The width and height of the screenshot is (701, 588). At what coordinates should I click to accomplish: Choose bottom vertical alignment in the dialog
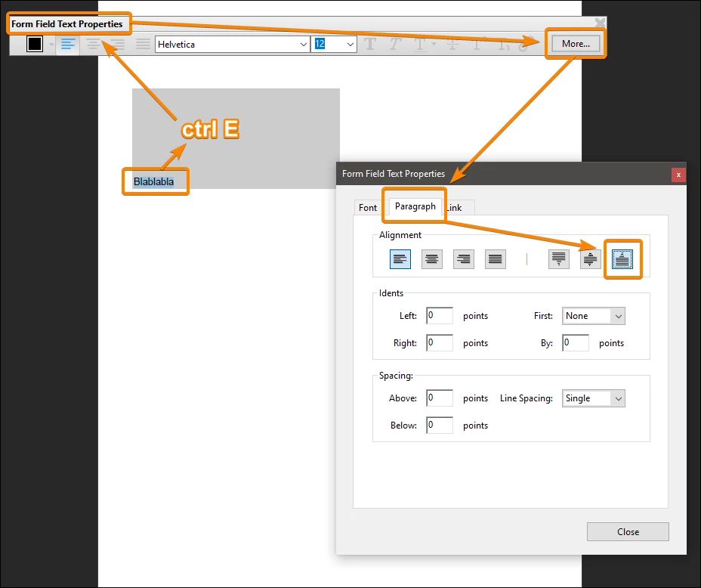[x=622, y=259]
